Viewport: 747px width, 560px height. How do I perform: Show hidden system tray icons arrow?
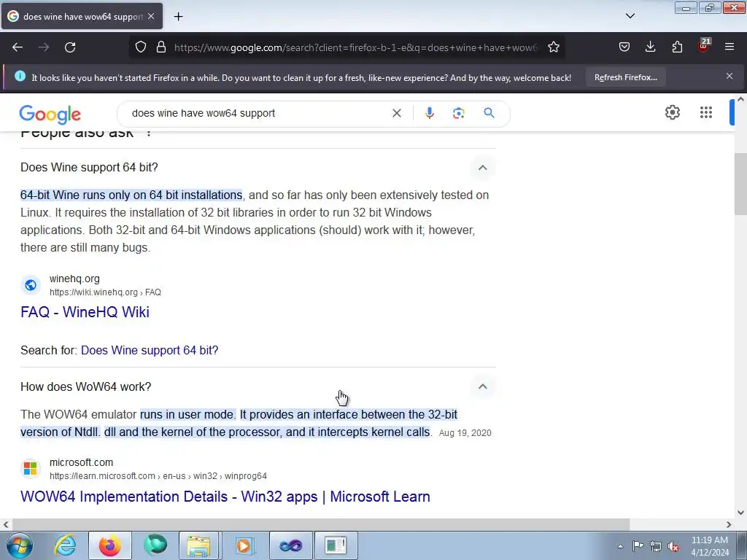[x=620, y=545]
